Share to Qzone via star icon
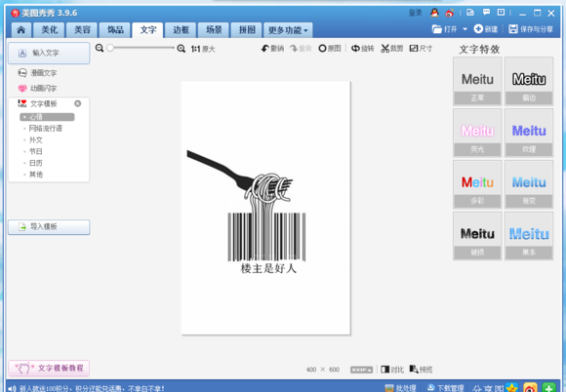566x392 pixels. [512, 388]
